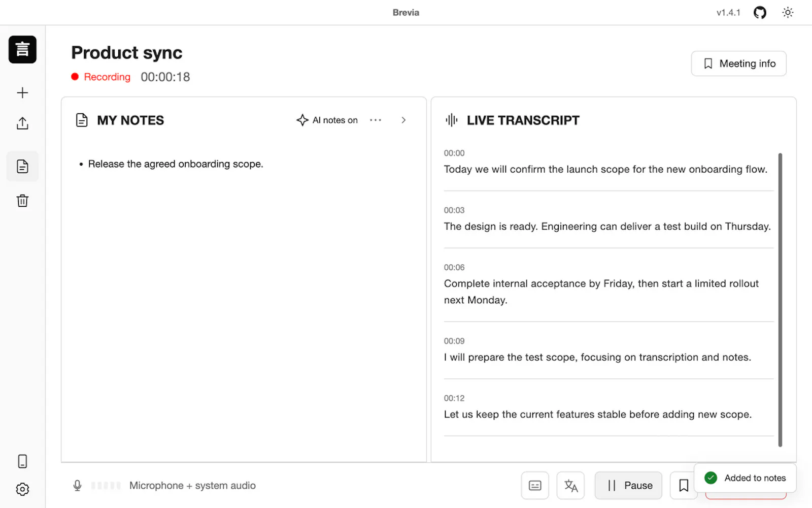The width and height of the screenshot is (812, 508).
Task: Open the GitHub repository icon
Action: pos(760,12)
